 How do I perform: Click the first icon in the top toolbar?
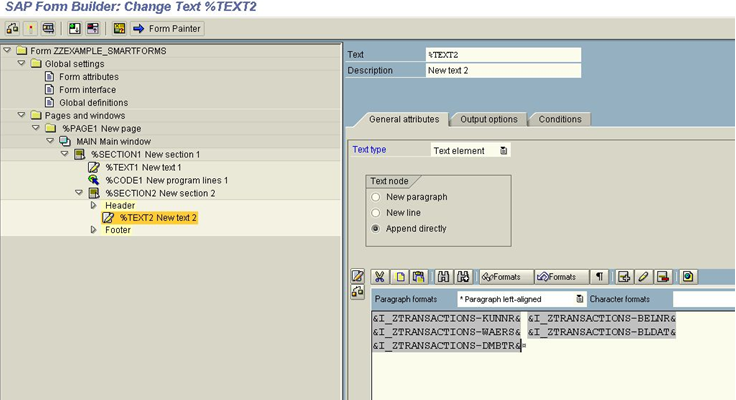pos(12,29)
